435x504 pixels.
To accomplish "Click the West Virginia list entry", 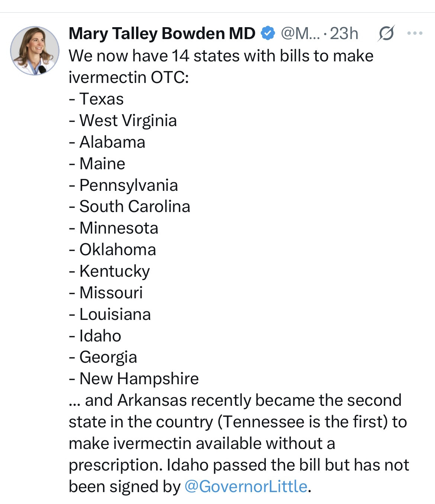I will click(128, 121).
